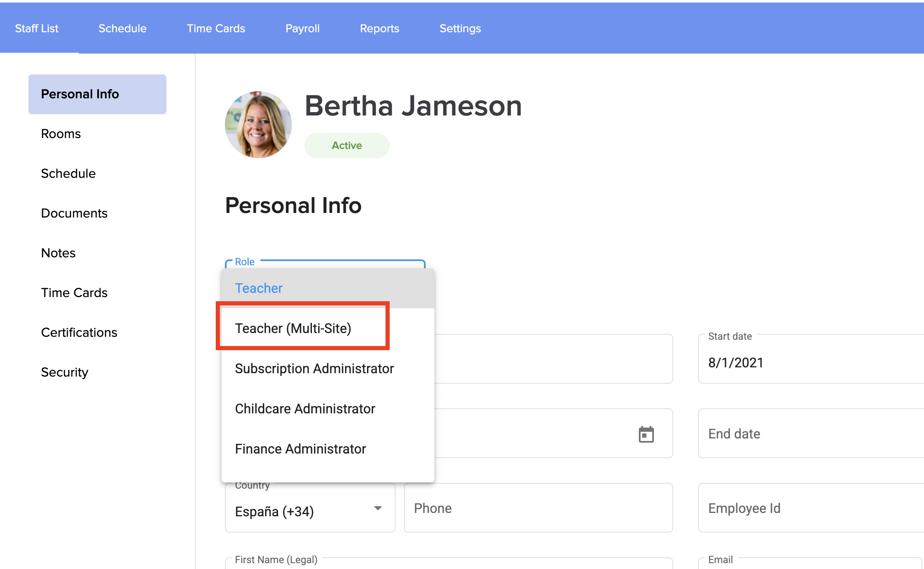Screen dimensions: 924x569
Task: Click Bertha Jameson's profile photo
Action: point(258,125)
